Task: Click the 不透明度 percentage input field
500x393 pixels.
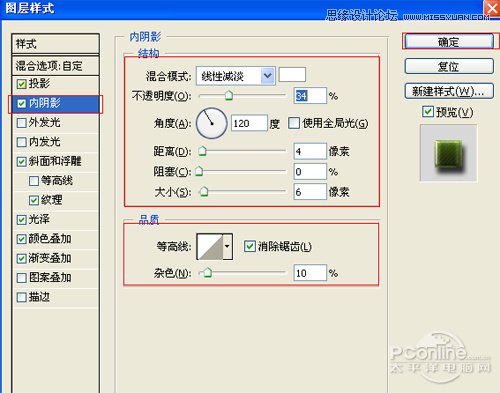Action: tap(310, 96)
